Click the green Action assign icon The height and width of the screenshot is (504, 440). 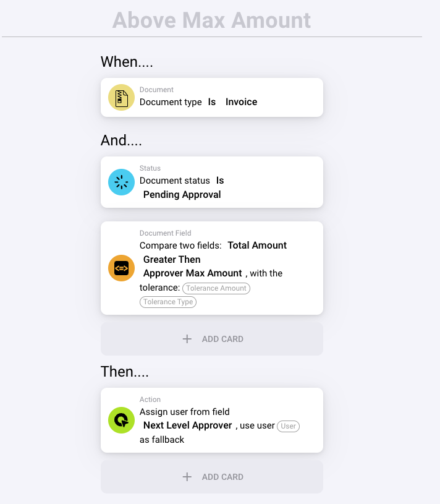tap(122, 420)
